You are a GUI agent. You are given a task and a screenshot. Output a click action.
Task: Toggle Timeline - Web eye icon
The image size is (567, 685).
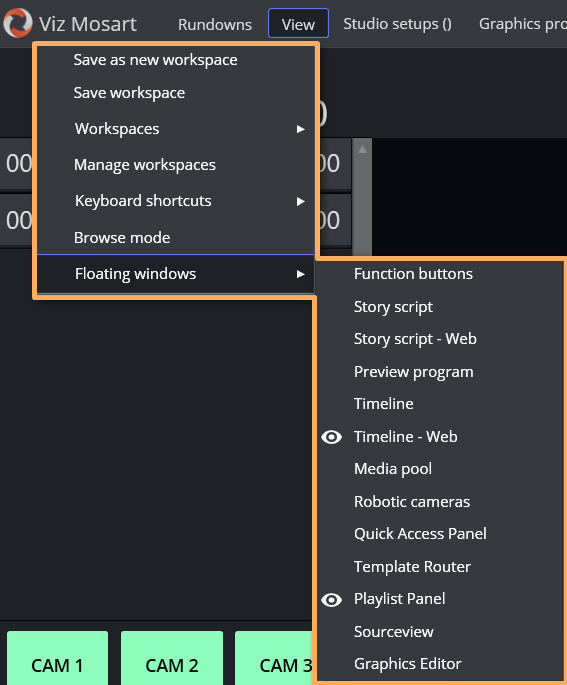coord(332,437)
